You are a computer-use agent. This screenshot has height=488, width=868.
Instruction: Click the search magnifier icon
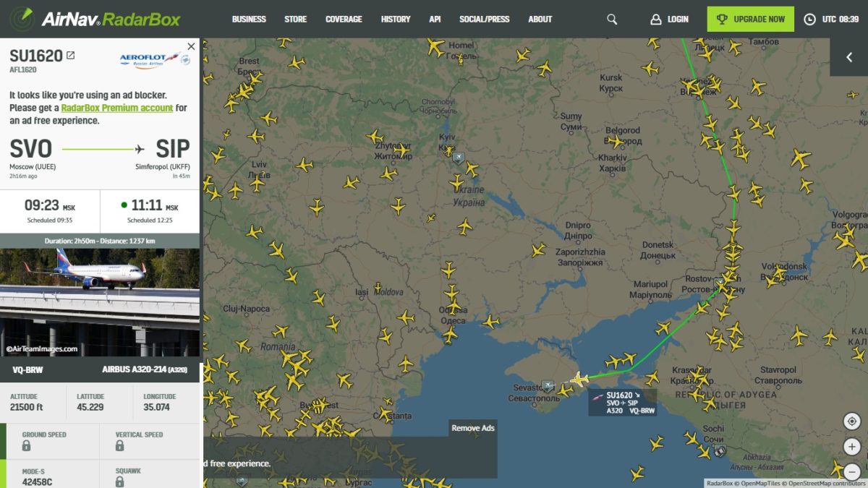pos(612,20)
